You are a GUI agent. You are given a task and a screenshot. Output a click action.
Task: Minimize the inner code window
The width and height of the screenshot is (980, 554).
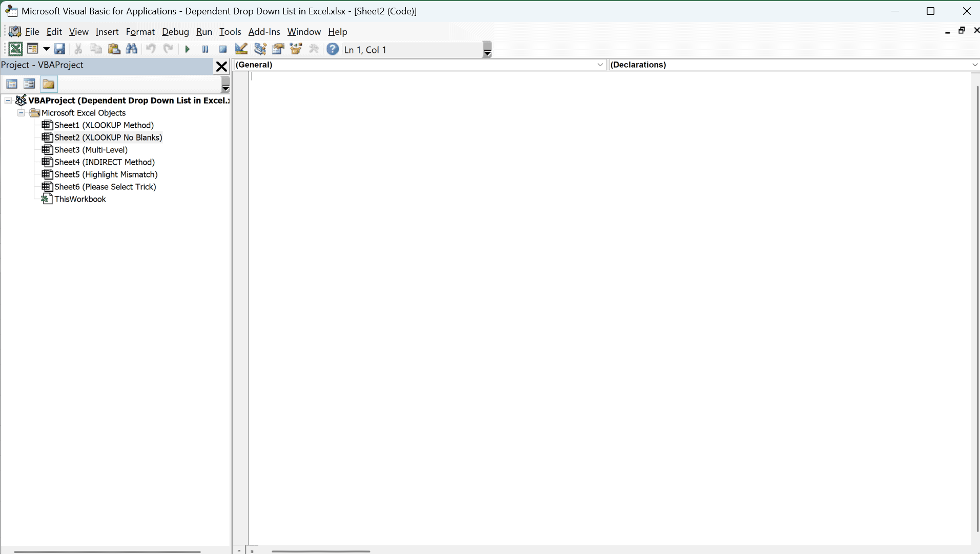coord(948,32)
